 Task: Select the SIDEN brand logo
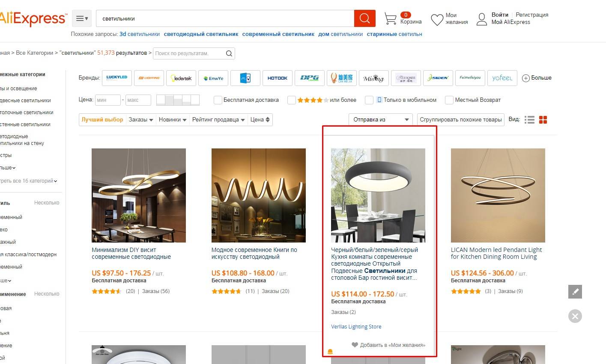coord(438,78)
